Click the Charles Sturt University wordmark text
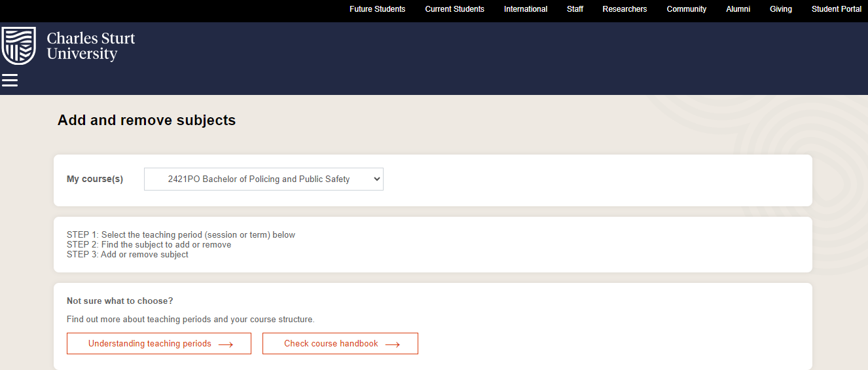 tap(91, 46)
